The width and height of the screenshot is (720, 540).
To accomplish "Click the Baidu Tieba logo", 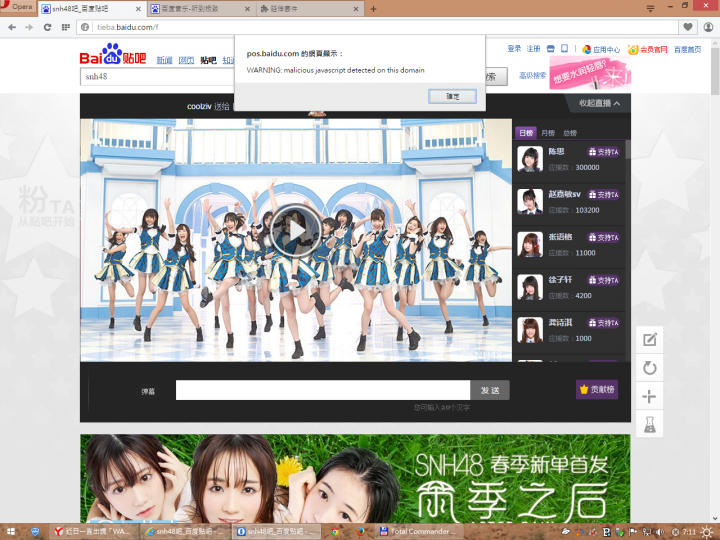I will point(113,54).
